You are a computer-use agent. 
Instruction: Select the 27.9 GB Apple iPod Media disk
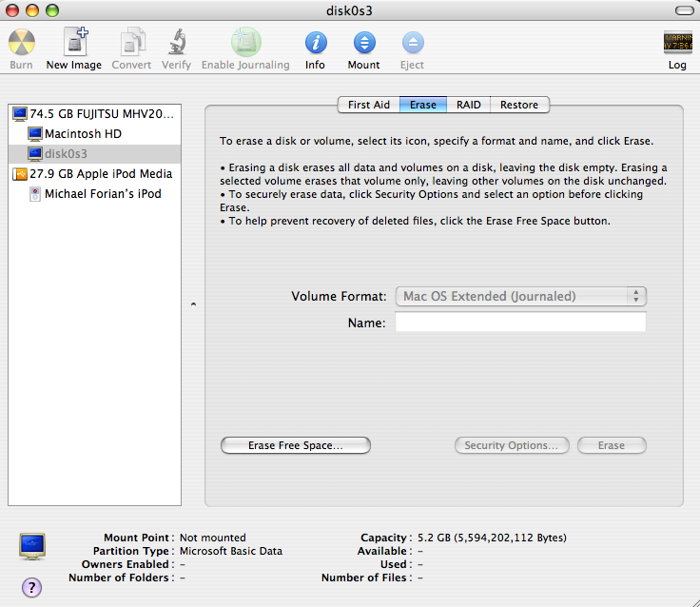pos(95,174)
